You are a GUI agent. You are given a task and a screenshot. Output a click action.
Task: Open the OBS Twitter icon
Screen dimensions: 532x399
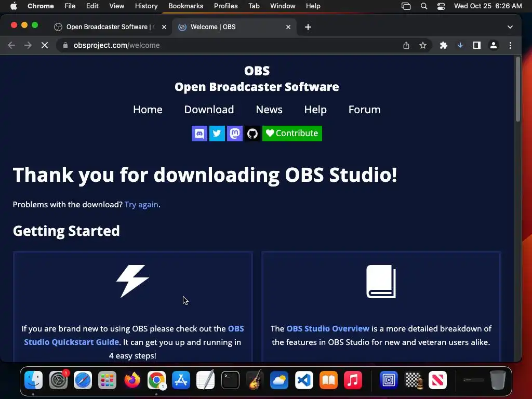[217, 134]
